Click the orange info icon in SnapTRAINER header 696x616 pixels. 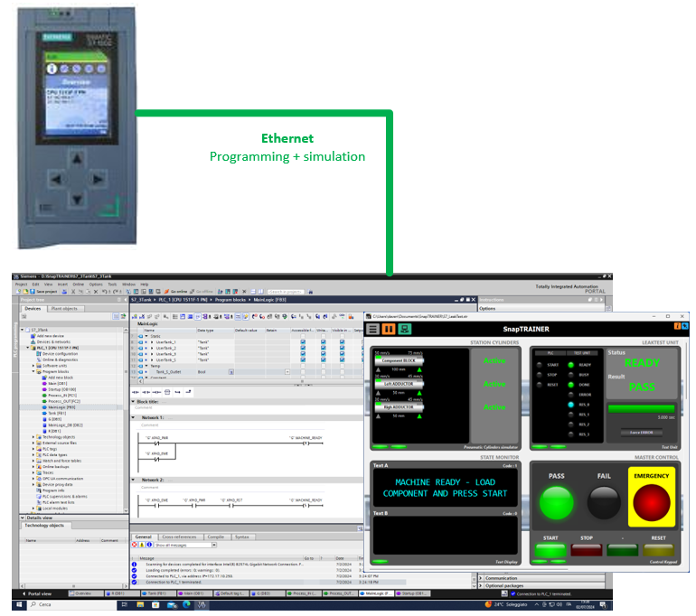[677, 326]
